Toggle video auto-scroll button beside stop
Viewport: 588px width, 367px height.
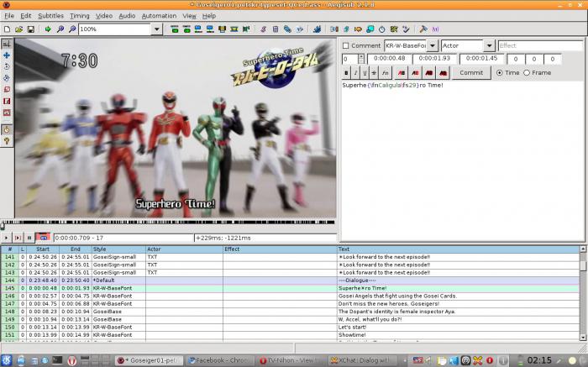point(43,238)
